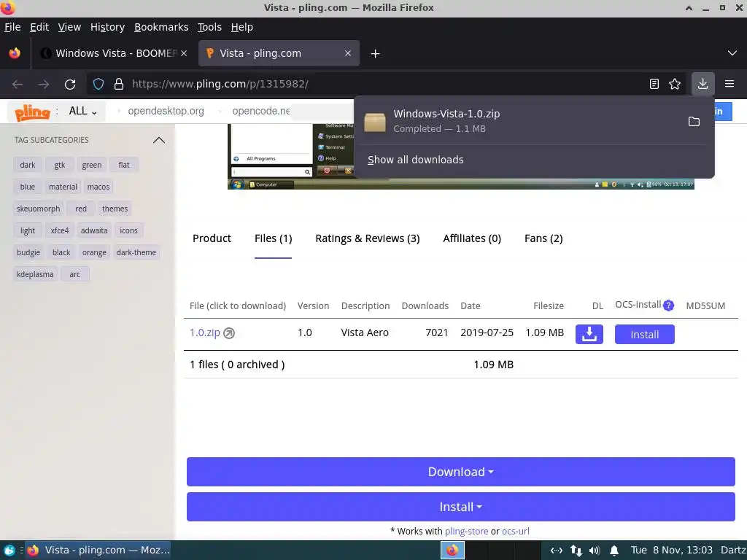
Task: Select the dark tag
Action: pyautogui.click(x=28, y=165)
